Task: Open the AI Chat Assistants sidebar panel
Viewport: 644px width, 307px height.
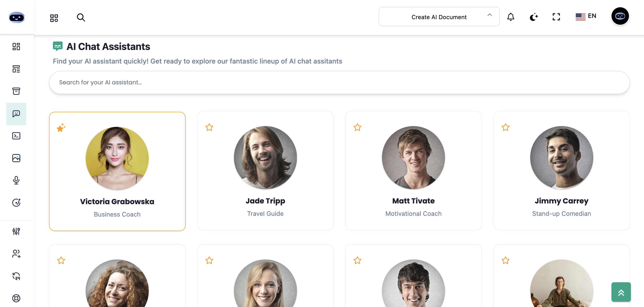Action: point(16,114)
